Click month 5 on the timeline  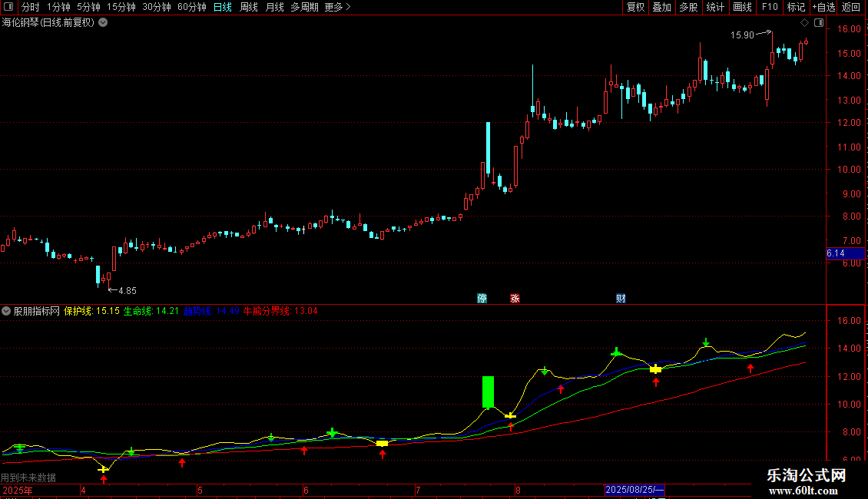pyautogui.click(x=200, y=490)
